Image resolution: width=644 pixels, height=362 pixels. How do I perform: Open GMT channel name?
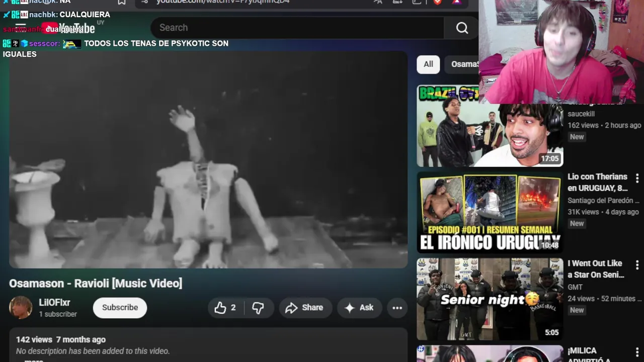point(575,287)
